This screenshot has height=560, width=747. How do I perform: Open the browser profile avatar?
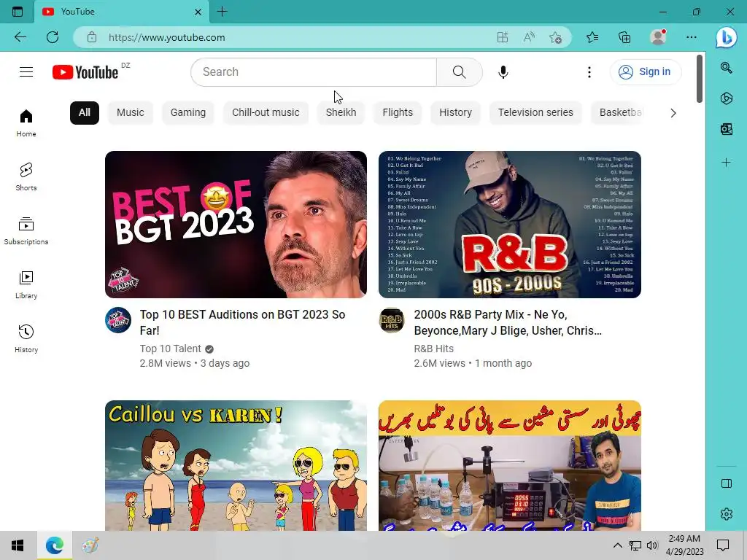click(x=658, y=37)
